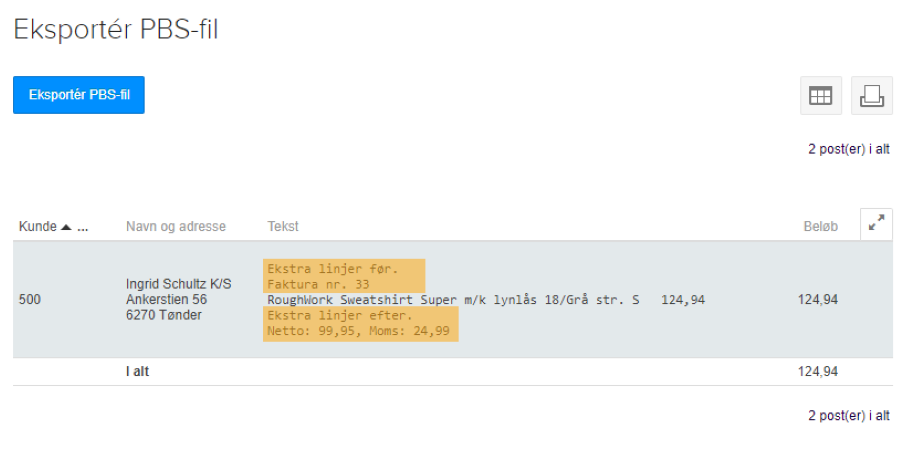Select customer number 500 in the row
900x457 pixels.
30,299
